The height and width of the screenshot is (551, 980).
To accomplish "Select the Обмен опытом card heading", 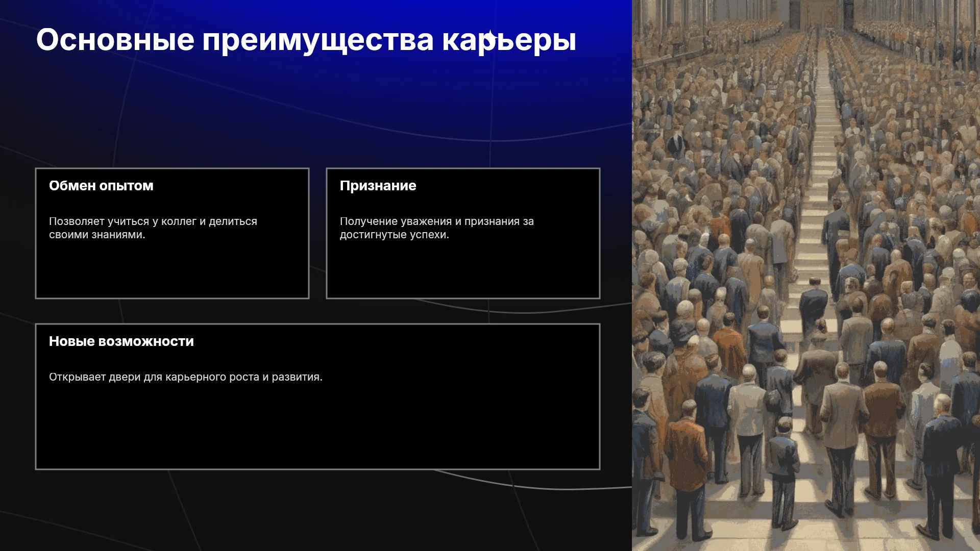I will coord(101,186).
